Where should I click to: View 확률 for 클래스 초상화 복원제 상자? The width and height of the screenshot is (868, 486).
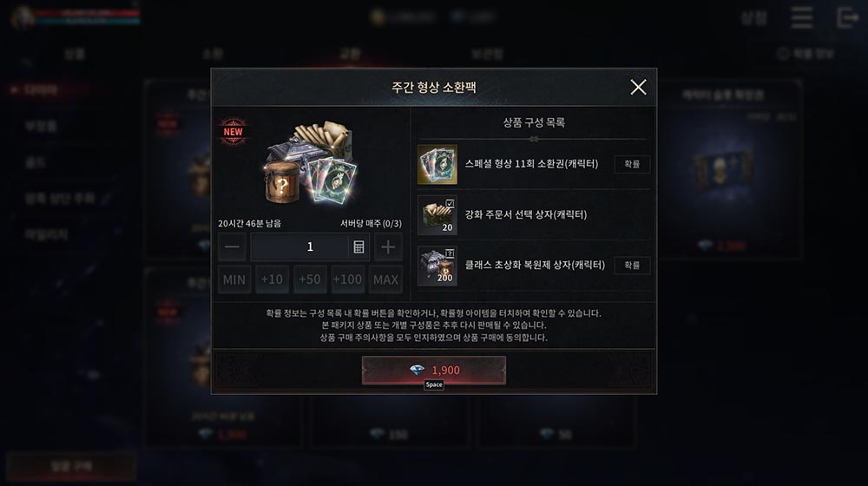[x=632, y=266]
